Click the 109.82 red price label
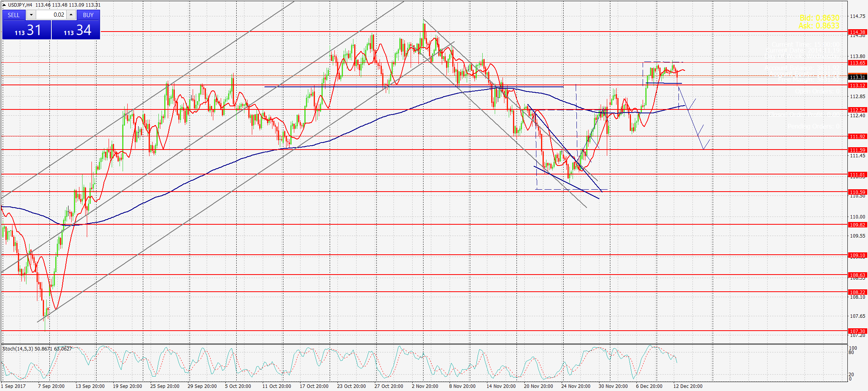Screen dimensions: 868x391 point(857,225)
